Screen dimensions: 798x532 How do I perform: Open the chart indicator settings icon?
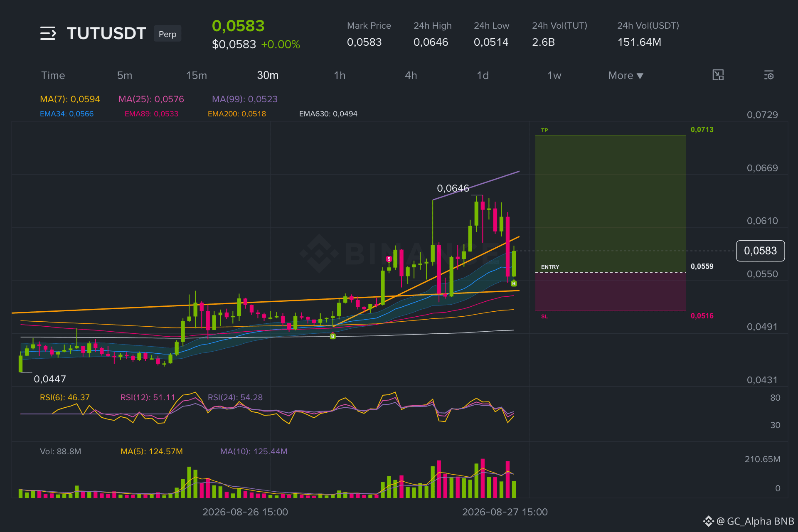(x=768, y=75)
